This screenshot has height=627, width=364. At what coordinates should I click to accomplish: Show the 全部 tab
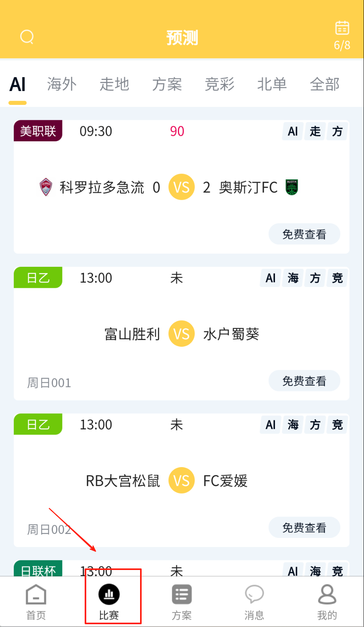[x=324, y=84]
